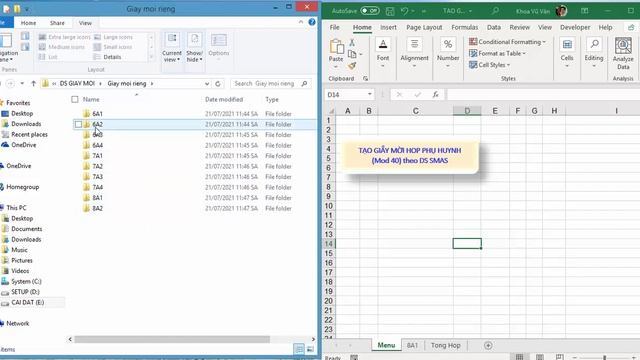Click the Show/hide icon in Explorer

click(x=194, y=40)
